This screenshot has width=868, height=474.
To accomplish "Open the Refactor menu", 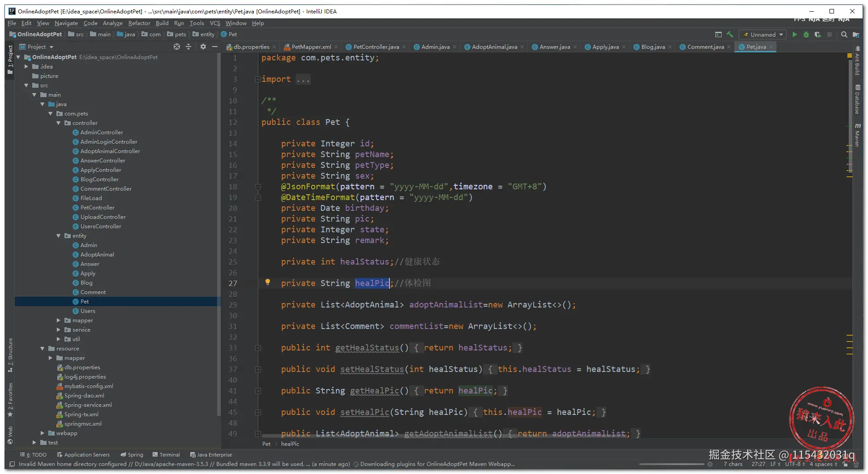I will tap(139, 23).
